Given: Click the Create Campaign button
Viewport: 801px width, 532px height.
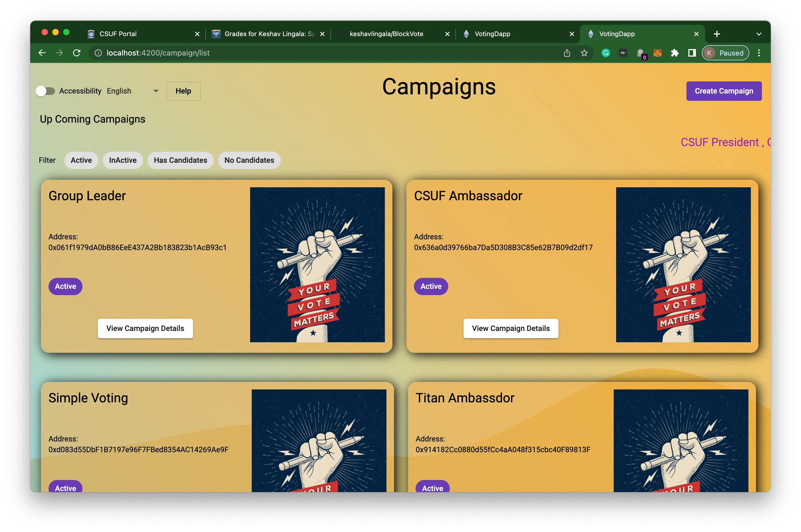Looking at the screenshot, I should tap(724, 91).
